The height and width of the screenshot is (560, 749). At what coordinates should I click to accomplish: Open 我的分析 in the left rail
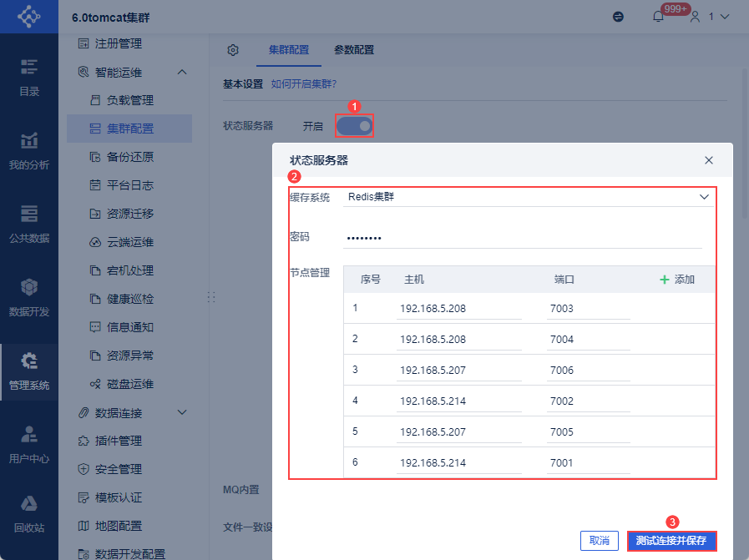pyautogui.click(x=29, y=151)
